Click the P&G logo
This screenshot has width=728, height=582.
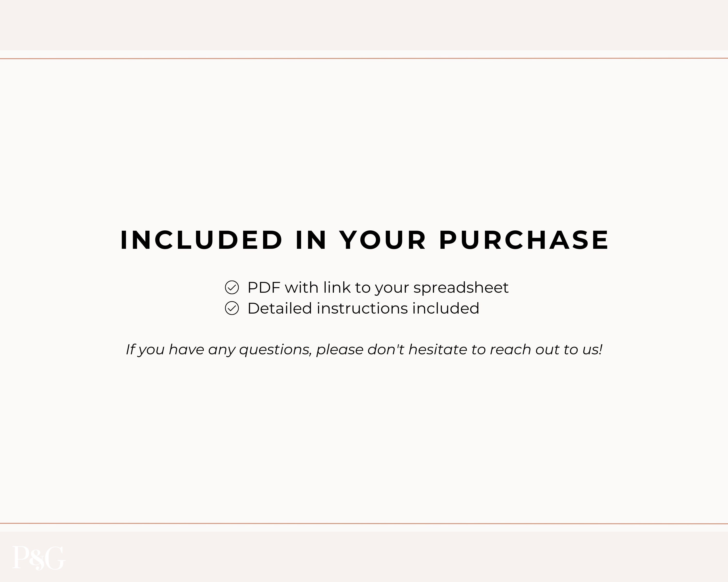pyautogui.click(x=39, y=558)
